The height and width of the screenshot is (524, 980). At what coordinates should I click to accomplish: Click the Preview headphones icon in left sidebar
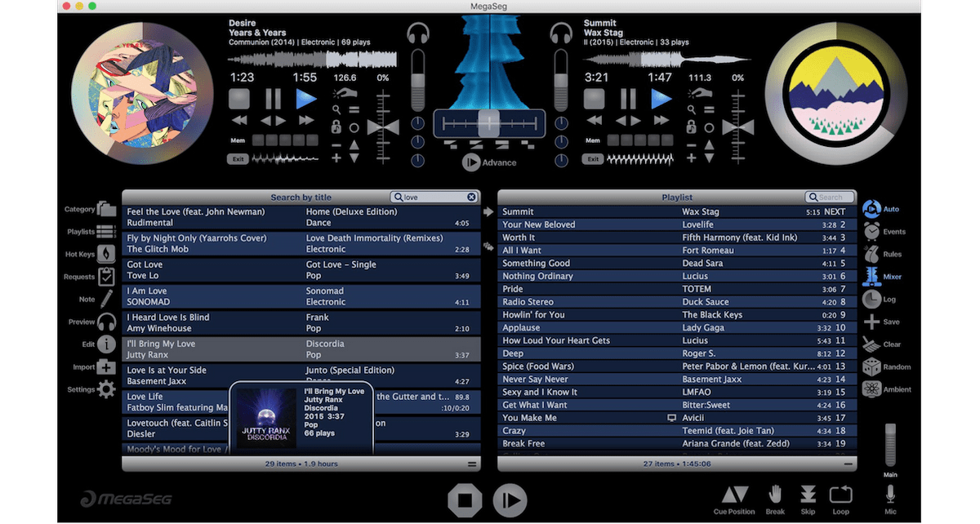[x=106, y=322]
